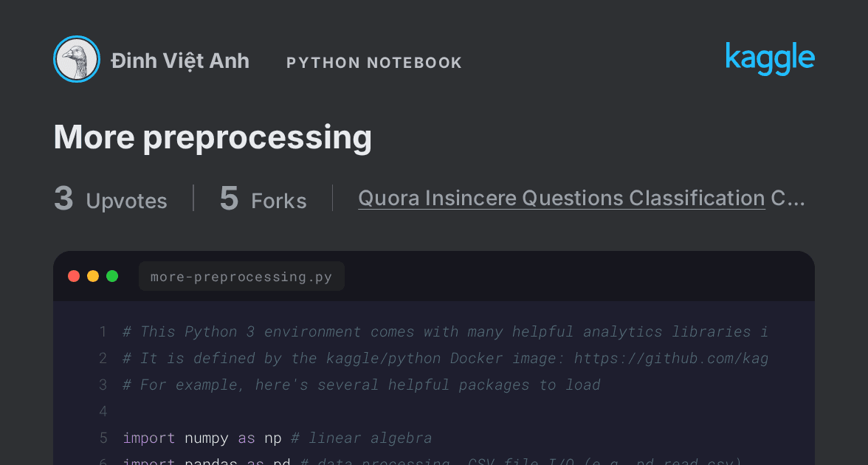Click line number 3 in gutter
The width and height of the screenshot is (868, 465).
(103, 385)
